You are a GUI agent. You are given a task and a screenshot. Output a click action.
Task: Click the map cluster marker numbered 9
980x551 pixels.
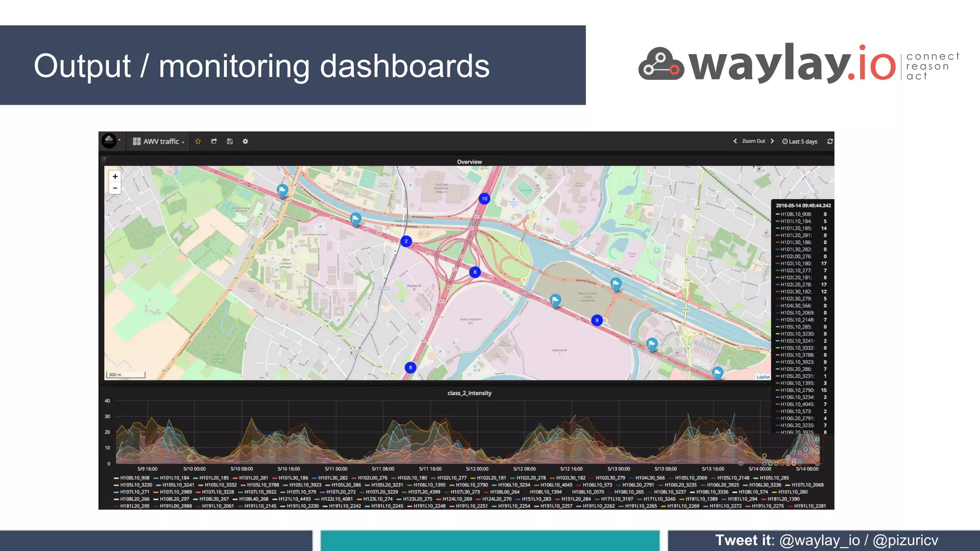click(597, 320)
